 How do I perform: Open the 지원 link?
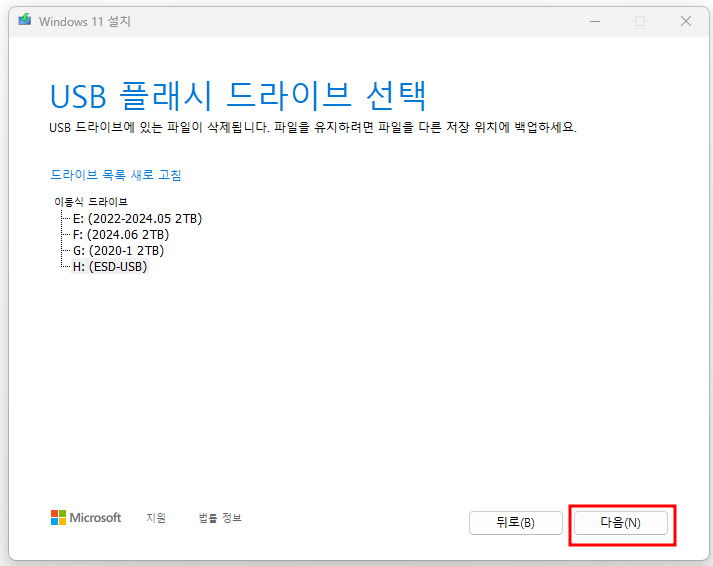[156, 518]
